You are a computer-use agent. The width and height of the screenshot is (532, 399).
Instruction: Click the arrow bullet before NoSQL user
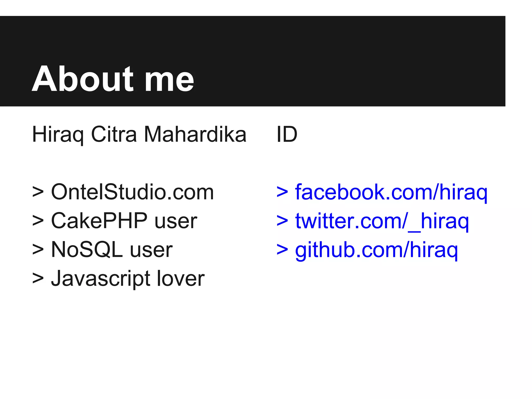pyautogui.click(x=38, y=250)
